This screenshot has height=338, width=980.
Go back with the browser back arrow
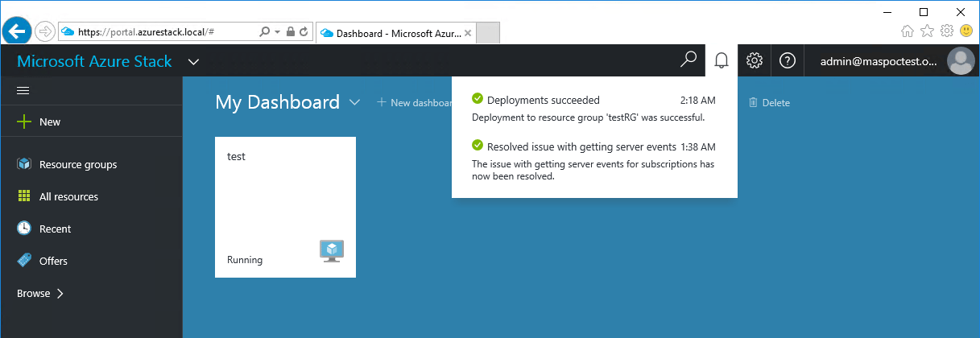pos(17,31)
